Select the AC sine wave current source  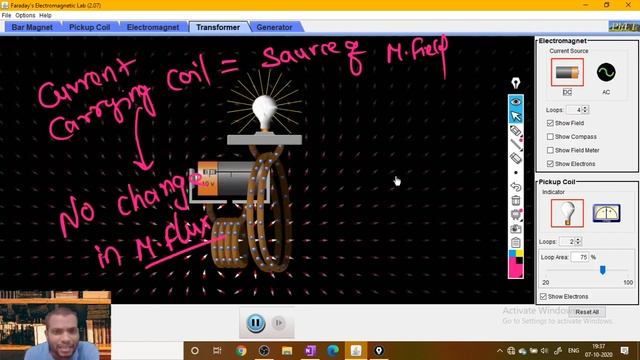click(x=606, y=72)
